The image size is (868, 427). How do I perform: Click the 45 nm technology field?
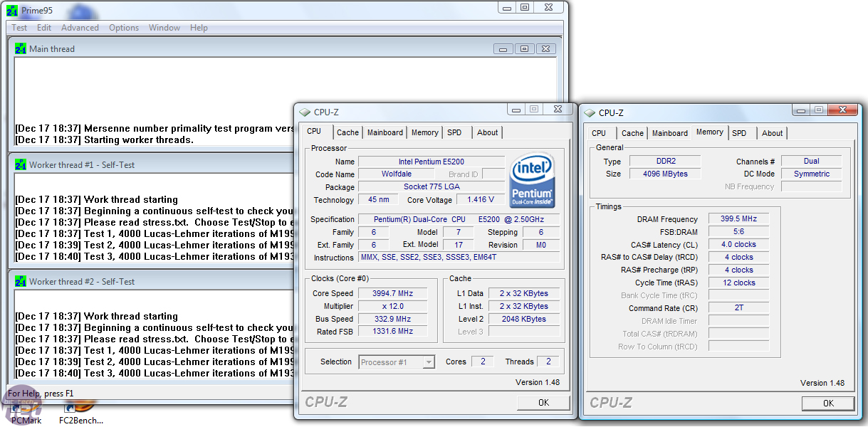[x=379, y=200]
